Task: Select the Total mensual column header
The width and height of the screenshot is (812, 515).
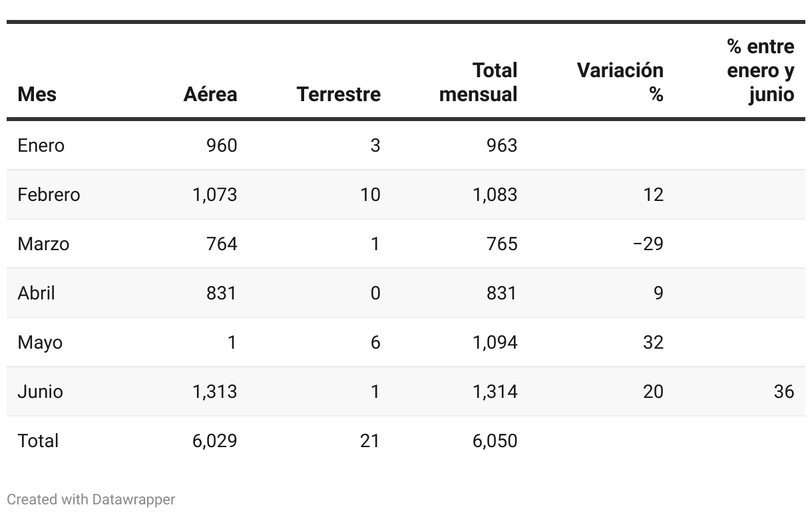Action: pyautogui.click(x=479, y=83)
